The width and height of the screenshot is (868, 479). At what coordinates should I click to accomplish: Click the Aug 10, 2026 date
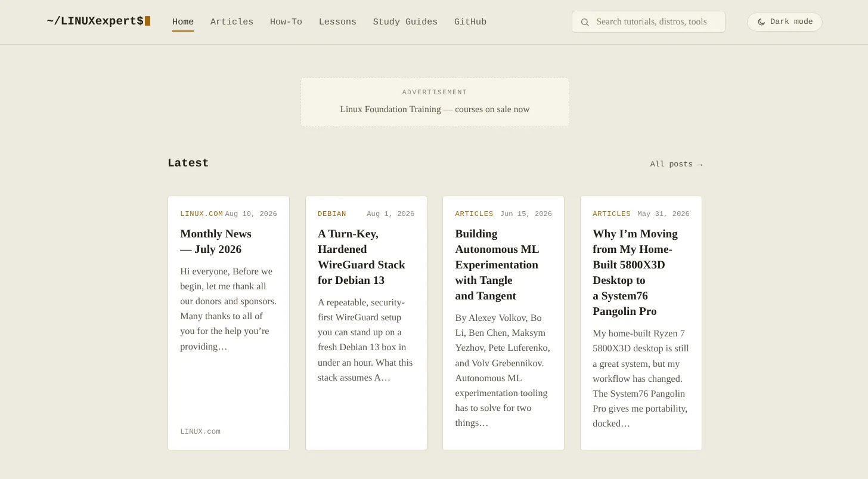[x=251, y=214]
